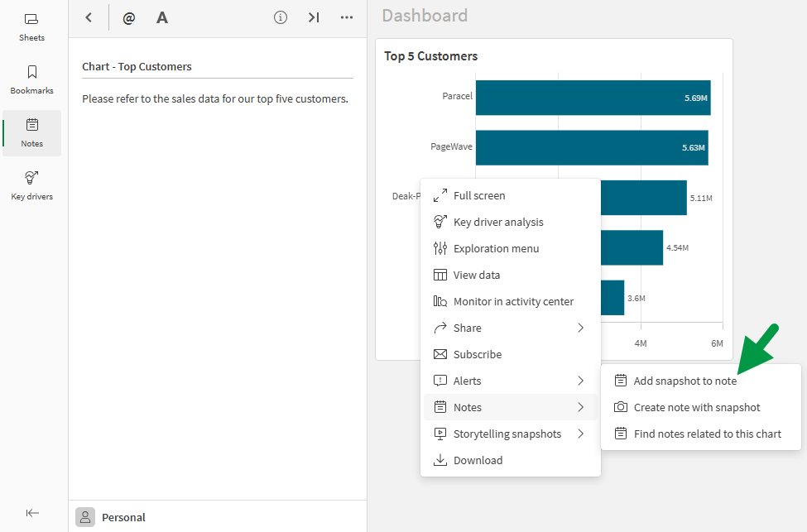Click the Paracel bar in chart
The image size is (807, 532).
click(592, 98)
